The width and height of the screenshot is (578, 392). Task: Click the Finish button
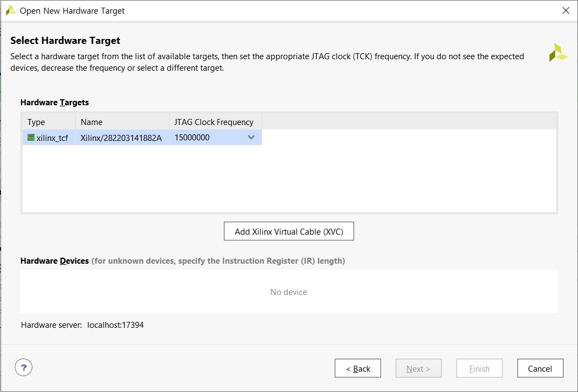(x=479, y=368)
